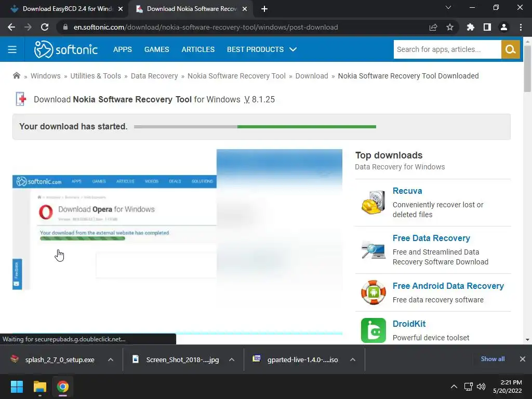Open the Windows Start menu
The width and height of the screenshot is (532, 399).
17,387
